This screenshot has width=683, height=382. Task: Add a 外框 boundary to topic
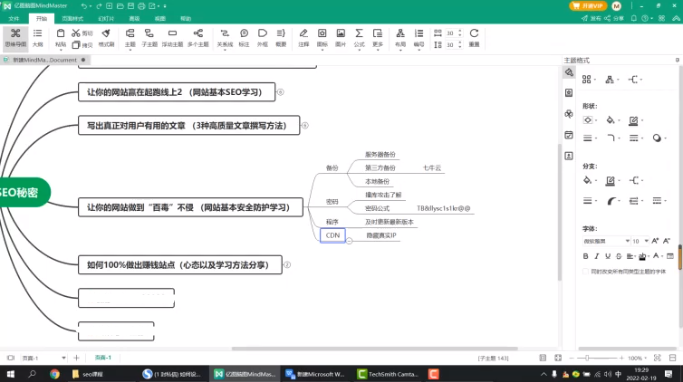(262, 38)
